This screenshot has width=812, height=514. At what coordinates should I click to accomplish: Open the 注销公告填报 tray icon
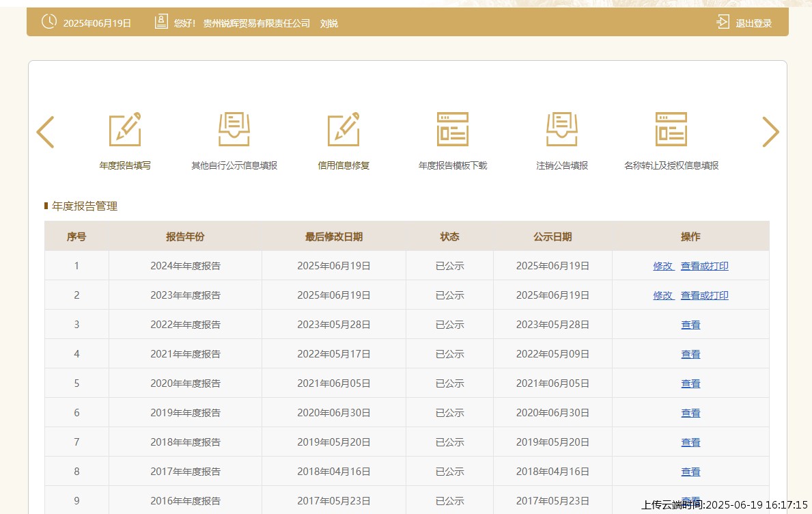tap(562, 129)
